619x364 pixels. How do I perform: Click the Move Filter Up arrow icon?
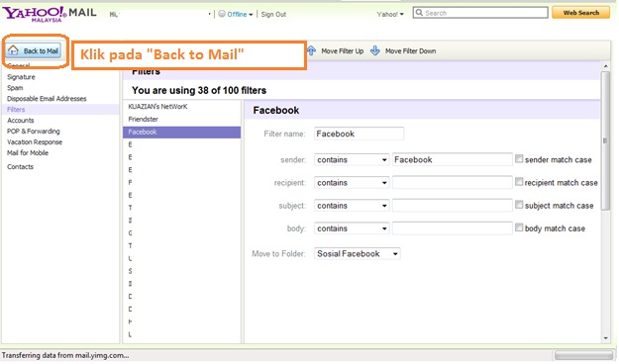click(x=312, y=50)
